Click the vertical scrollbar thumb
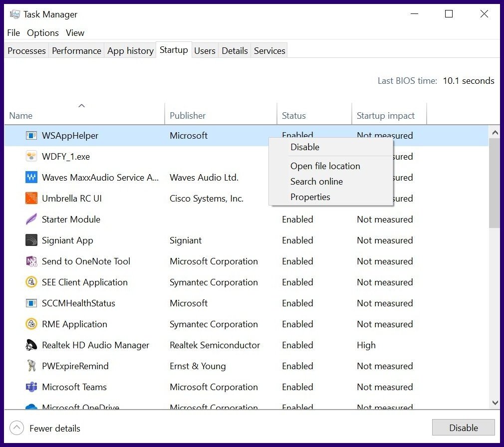Screen dimensions: 504x447 pos(495,183)
